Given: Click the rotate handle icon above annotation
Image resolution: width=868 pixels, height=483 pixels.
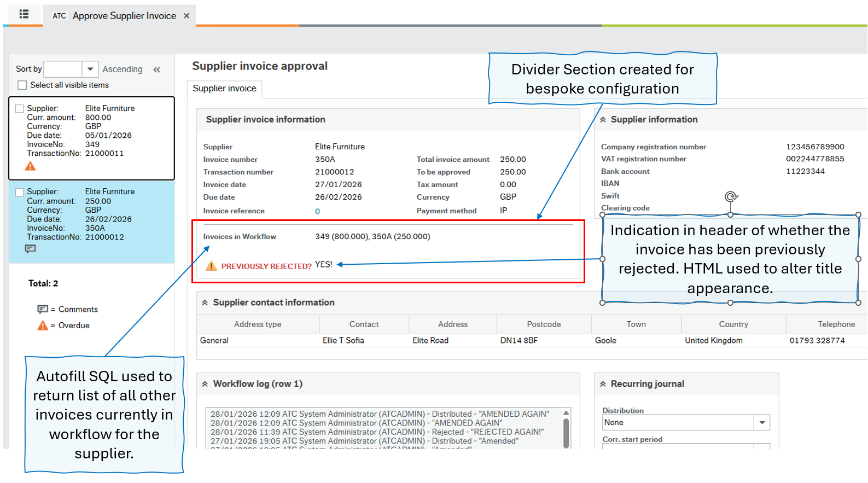Looking at the screenshot, I should coord(731,196).
